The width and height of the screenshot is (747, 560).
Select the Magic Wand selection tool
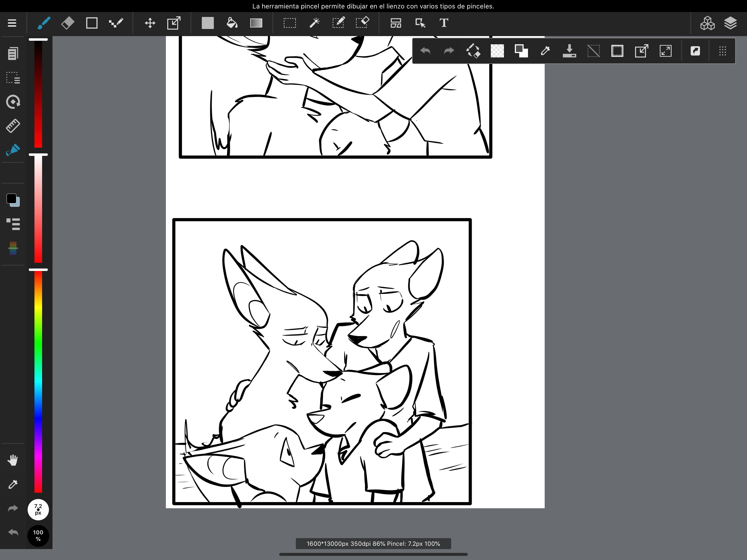click(x=314, y=23)
